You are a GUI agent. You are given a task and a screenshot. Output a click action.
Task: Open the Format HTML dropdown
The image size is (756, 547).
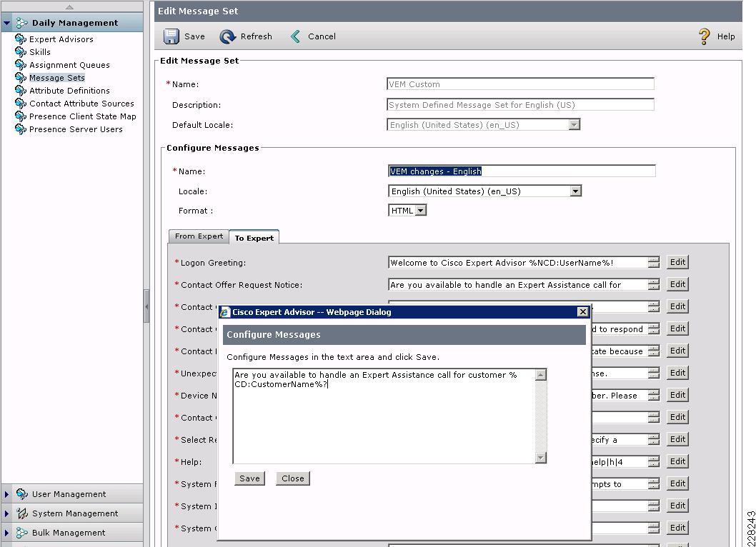click(x=421, y=211)
